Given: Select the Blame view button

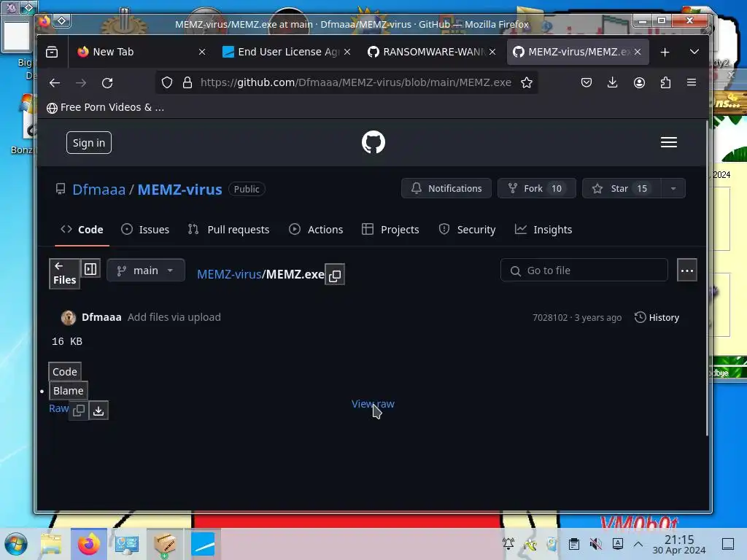Looking at the screenshot, I should 68,391.
